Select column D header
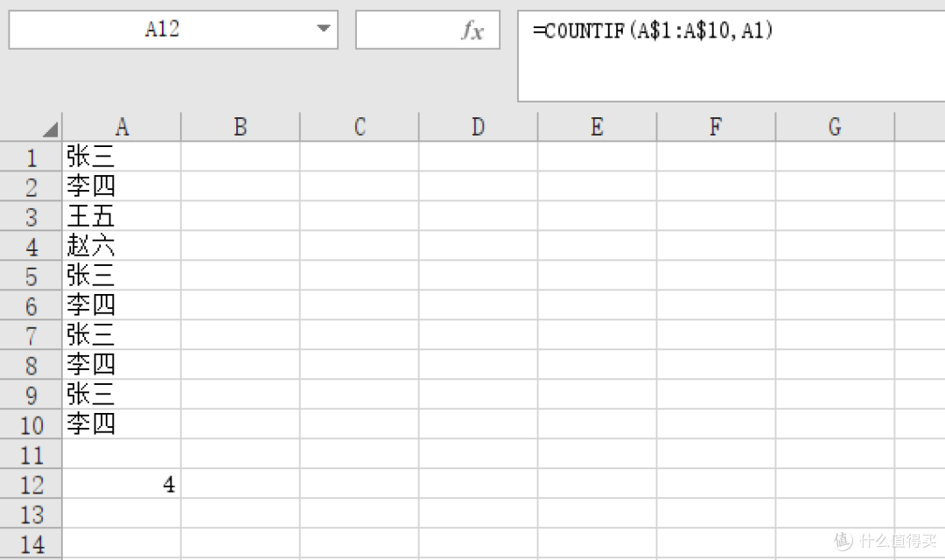Image resolution: width=945 pixels, height=560 pixels. click(478, 127)
